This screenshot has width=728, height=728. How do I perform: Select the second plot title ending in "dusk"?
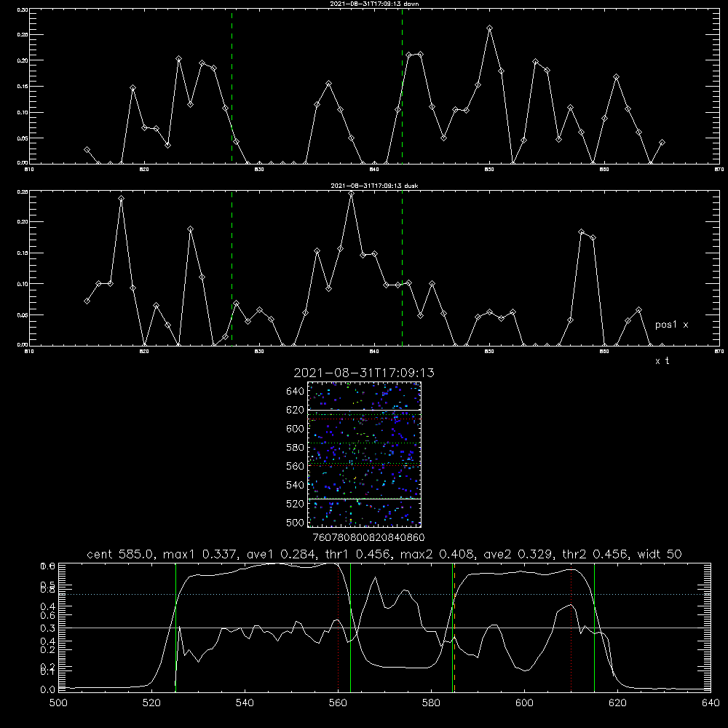click(374, 186)
